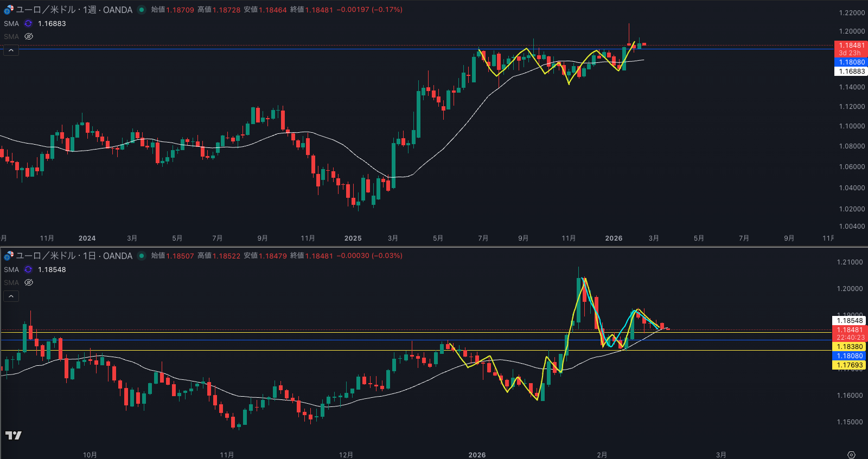Show hidden SMA indicator on weekly chart
This screenshot has height=459, width=868.
click(x=29, y=36)
